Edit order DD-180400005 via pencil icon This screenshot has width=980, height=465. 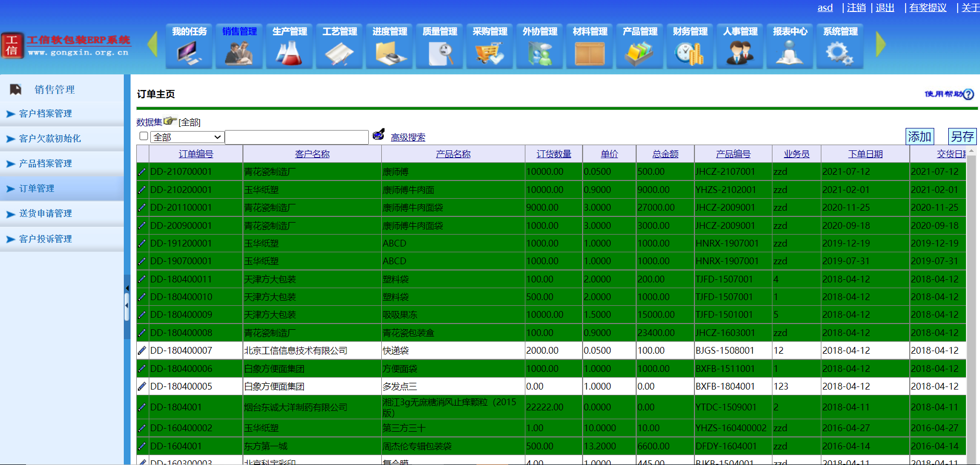[x=142, y=386]
